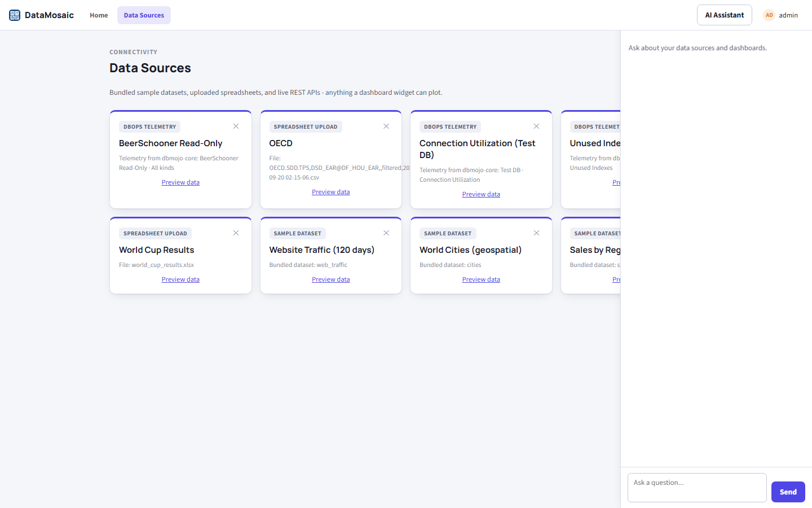The width and height of the screenshot is (812, 508).
Task: Preview data for World Cup Results
Action: click(x=180, y=279)
